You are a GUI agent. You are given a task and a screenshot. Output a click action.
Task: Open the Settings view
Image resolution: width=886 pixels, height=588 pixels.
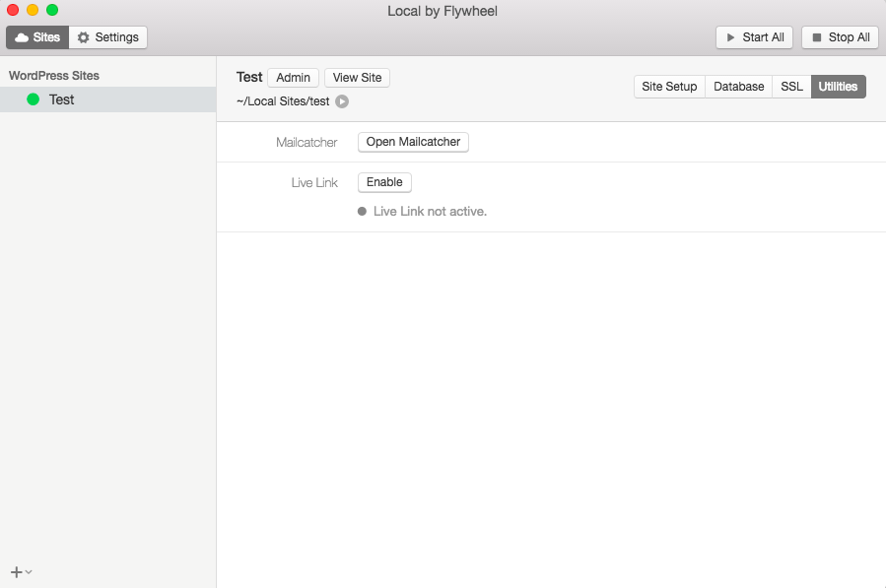(108, 37)
